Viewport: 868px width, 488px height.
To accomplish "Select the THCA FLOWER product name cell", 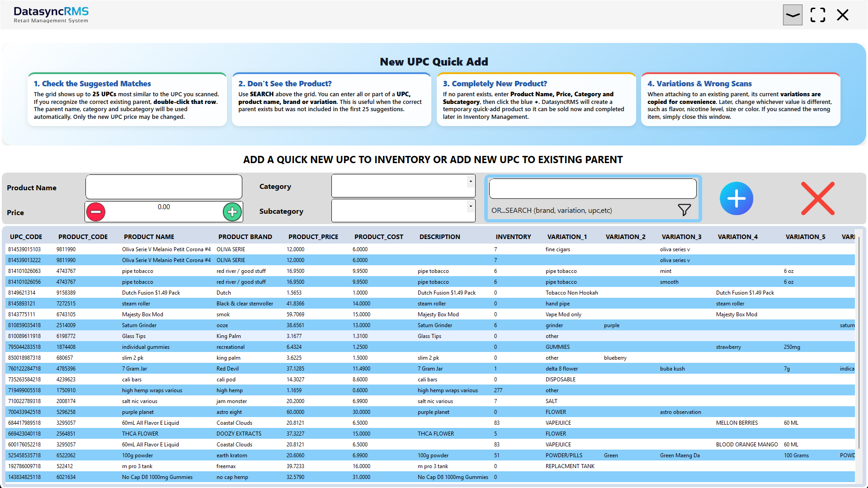I will [140, 434].
